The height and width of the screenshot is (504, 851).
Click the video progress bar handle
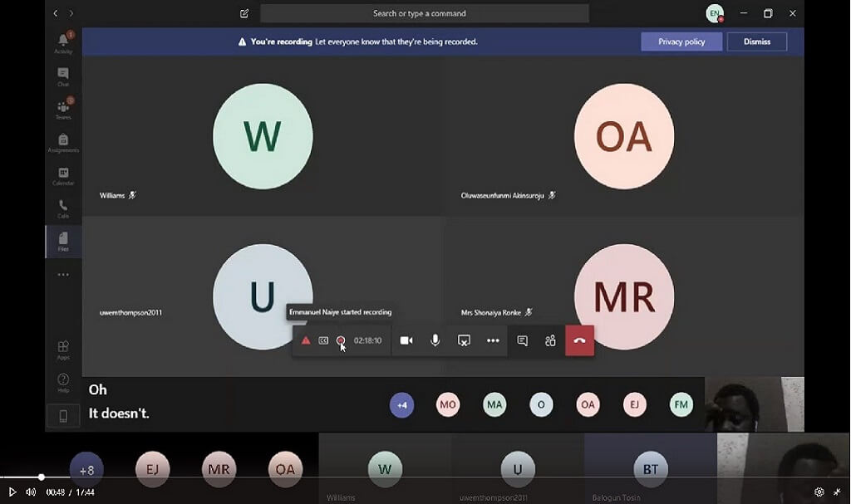[41, 477]
